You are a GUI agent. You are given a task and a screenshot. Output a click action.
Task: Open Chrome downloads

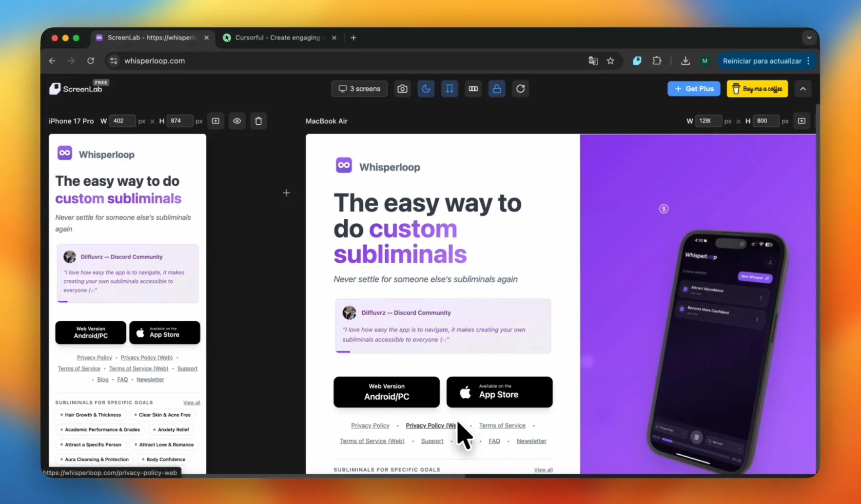[x=685, y=61]
